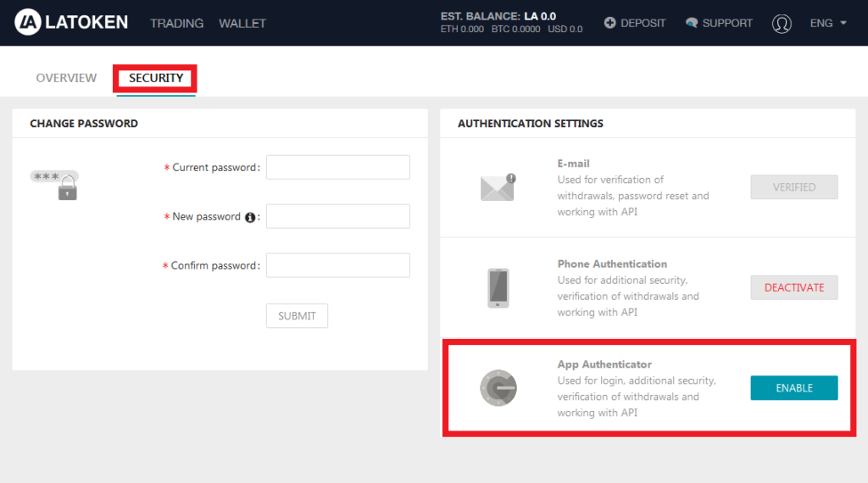Click the Phone Authentication phone icon

[x=498, y=288]
